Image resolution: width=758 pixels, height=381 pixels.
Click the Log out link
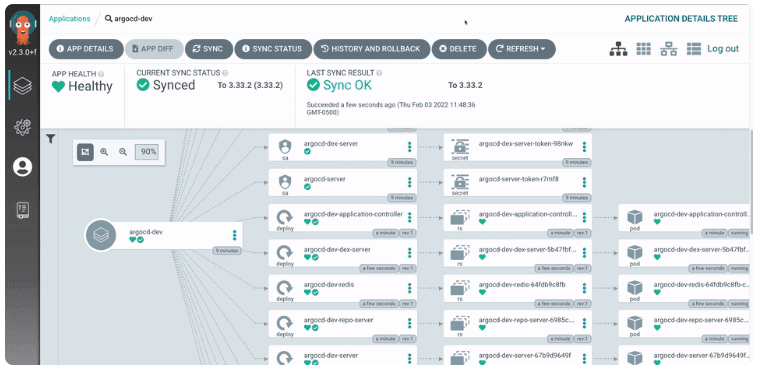point(723,49)
